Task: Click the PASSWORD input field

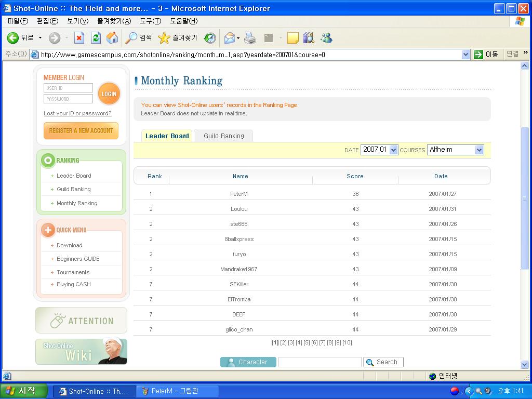Action: [68, 99]
